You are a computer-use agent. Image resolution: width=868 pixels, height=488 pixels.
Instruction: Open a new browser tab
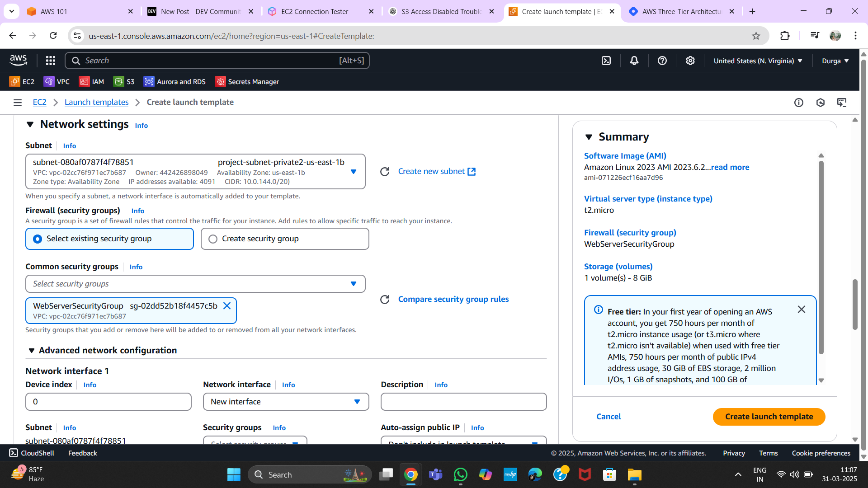click(x=752, y=11)
